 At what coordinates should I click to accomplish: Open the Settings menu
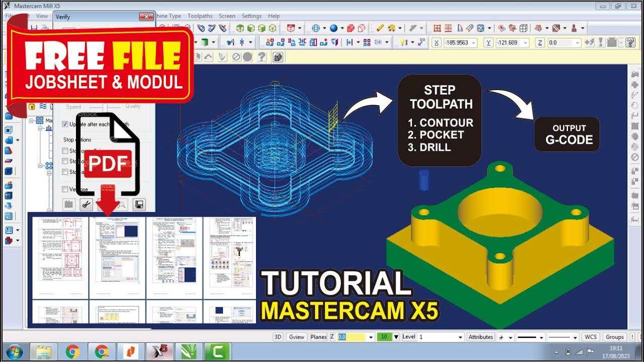coord(252,16)
